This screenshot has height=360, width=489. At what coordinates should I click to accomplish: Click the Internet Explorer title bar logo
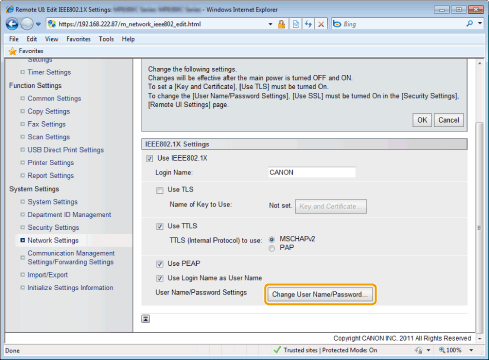pyautogui.click(x=10, y=9)
